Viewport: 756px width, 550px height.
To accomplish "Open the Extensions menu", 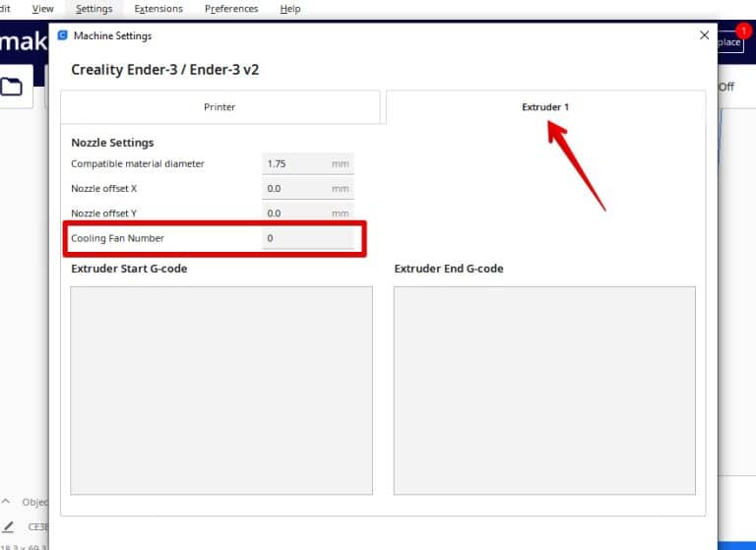I will tap(158, 9).
